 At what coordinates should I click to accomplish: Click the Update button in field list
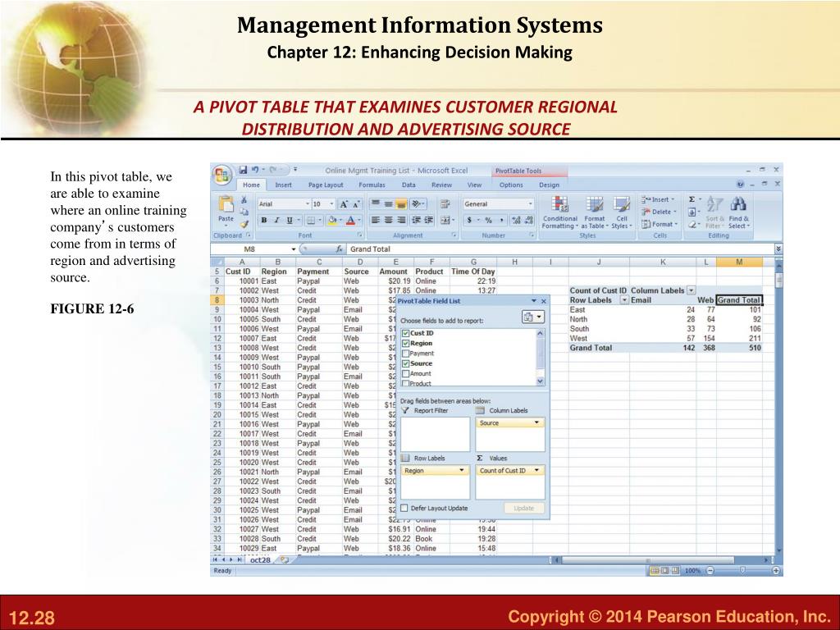pos(524,509)
